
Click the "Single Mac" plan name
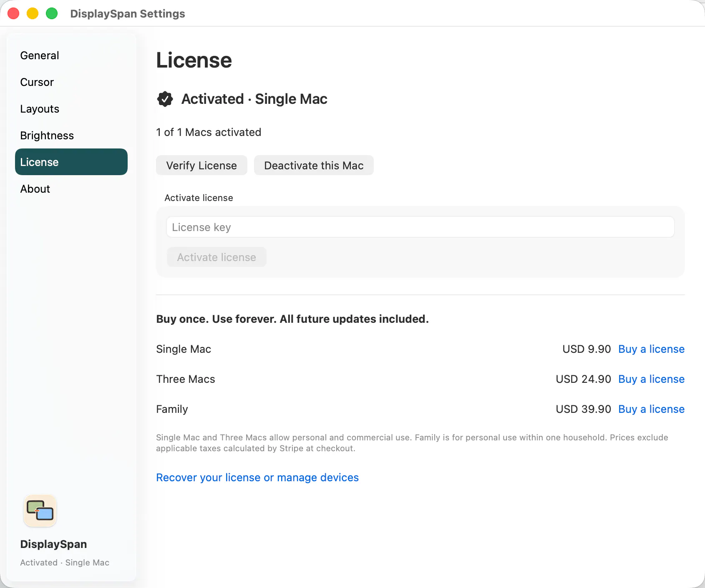184,349
